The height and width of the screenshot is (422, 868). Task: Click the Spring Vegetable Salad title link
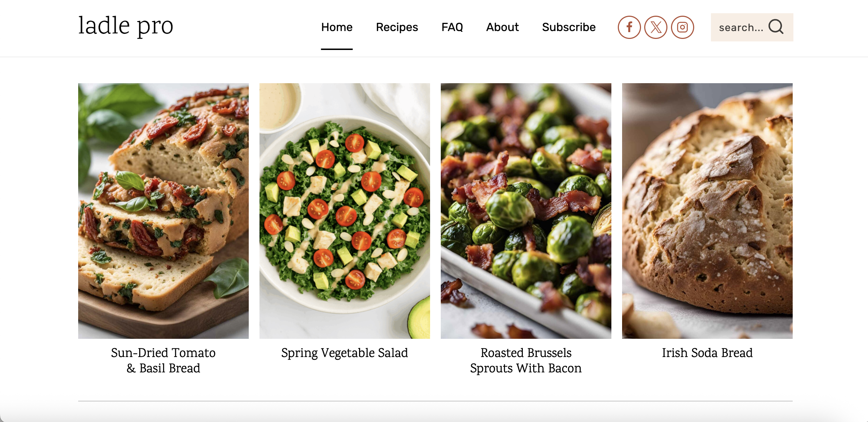coord(344,353)
